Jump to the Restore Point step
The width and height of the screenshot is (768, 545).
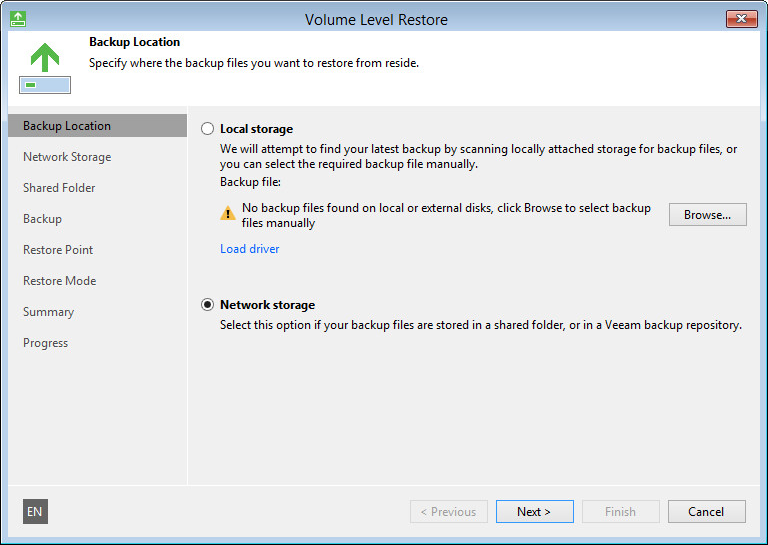pos(58,250)
